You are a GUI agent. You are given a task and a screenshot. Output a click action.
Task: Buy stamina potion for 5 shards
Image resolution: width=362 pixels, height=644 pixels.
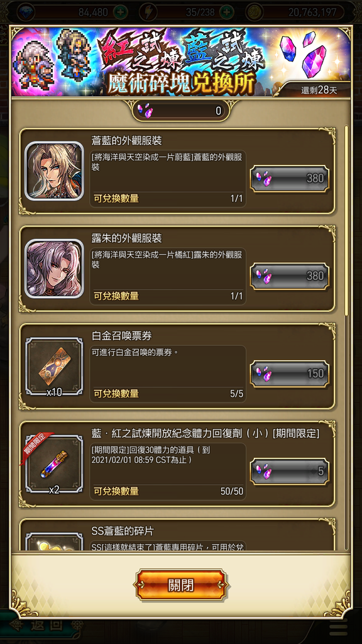[290, 471]
